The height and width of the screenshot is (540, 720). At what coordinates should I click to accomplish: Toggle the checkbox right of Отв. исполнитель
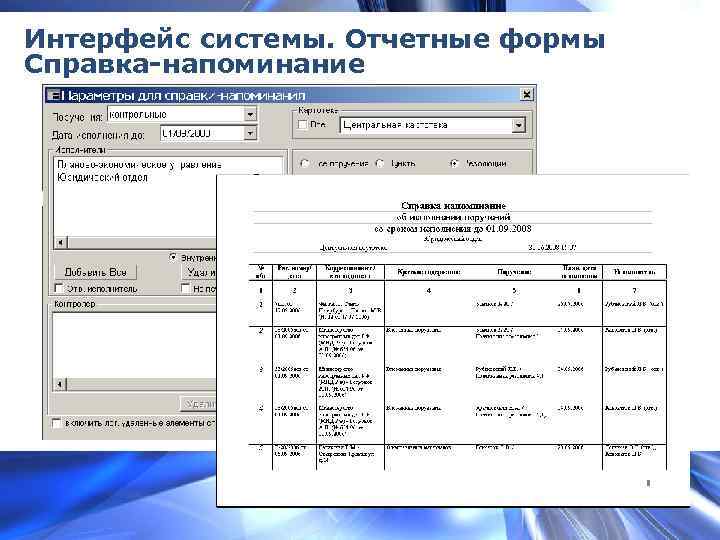pos(185,288)
